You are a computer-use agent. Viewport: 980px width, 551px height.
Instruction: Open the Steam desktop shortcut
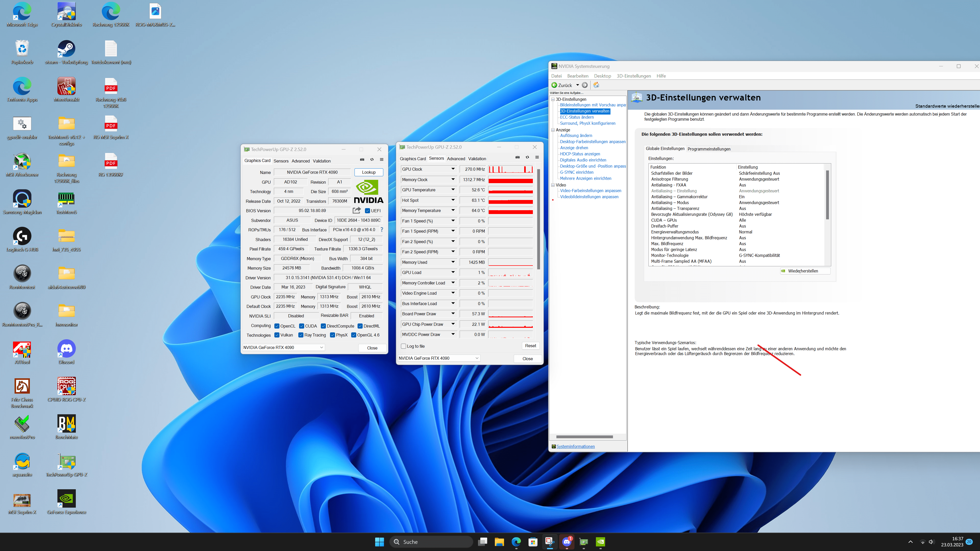[67, 53]
